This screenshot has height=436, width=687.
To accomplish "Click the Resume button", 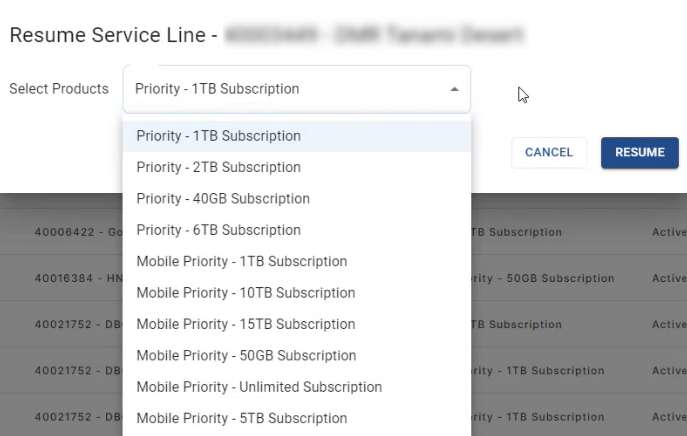I will tap(639, 153).
